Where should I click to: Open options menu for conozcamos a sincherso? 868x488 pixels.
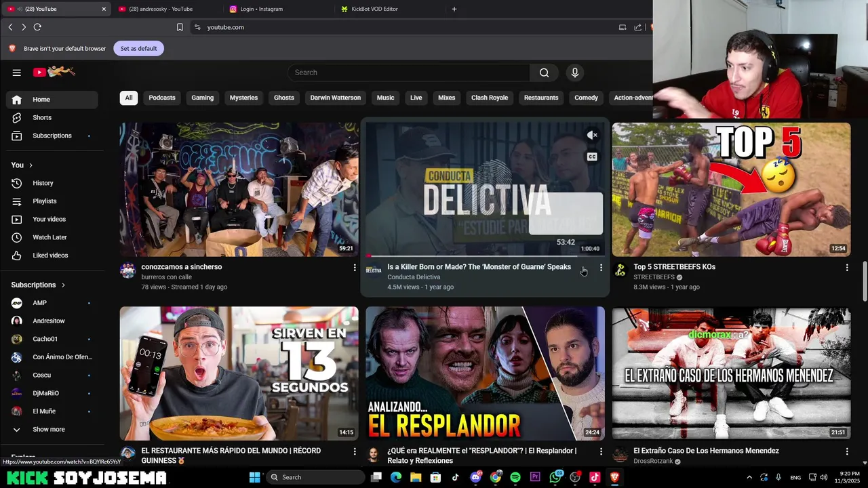(x=354, y=268)
